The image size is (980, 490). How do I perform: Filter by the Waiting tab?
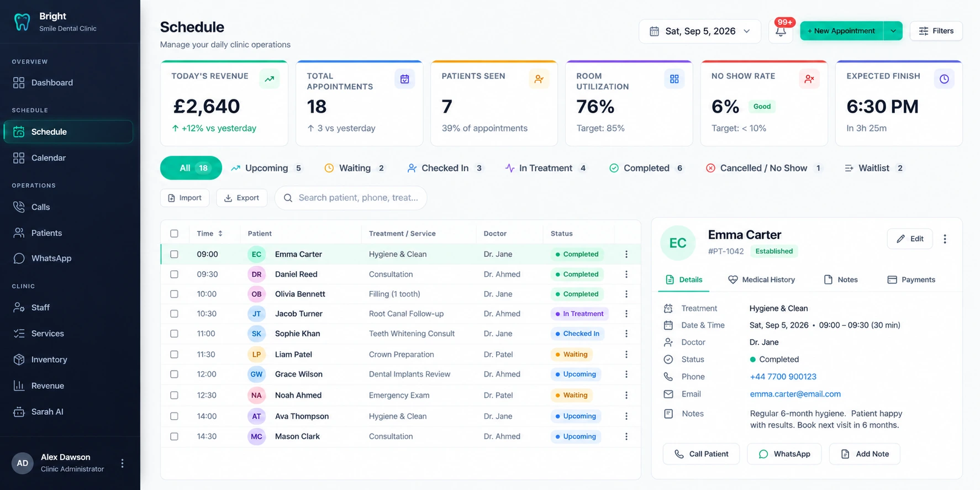(354, 168)
